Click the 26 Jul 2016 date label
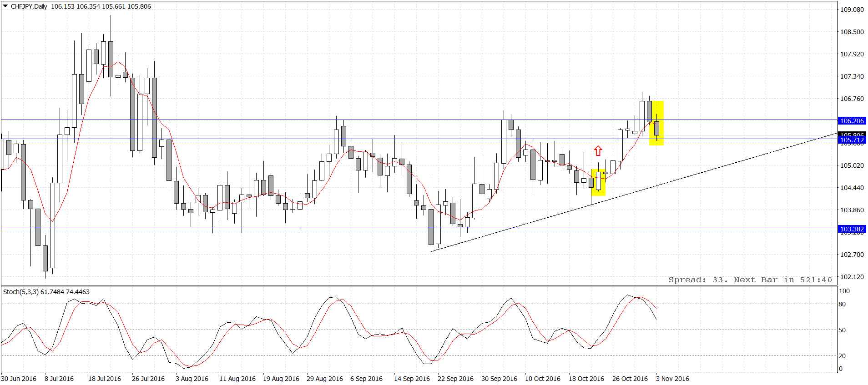 pyautogui.click(x=148, y=379)
